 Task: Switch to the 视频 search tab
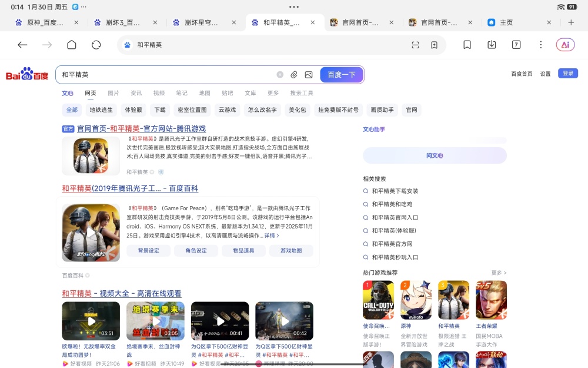158,93
